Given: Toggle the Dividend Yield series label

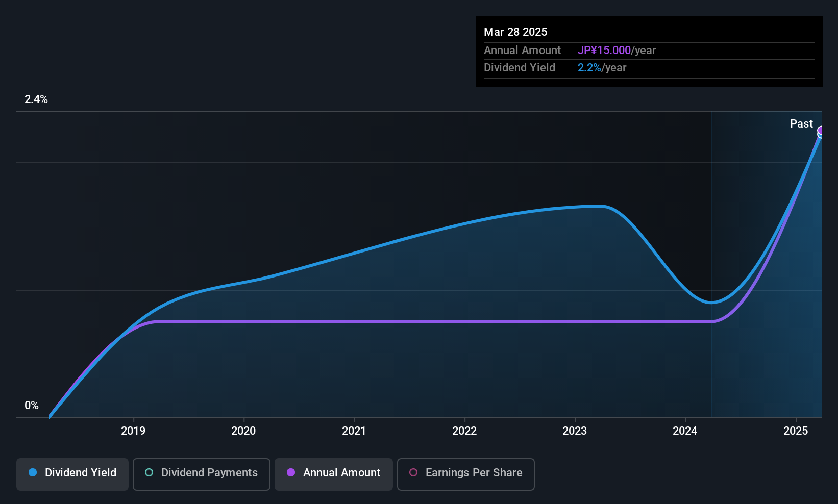Looking at the screenshot, I should pos(81,472).
